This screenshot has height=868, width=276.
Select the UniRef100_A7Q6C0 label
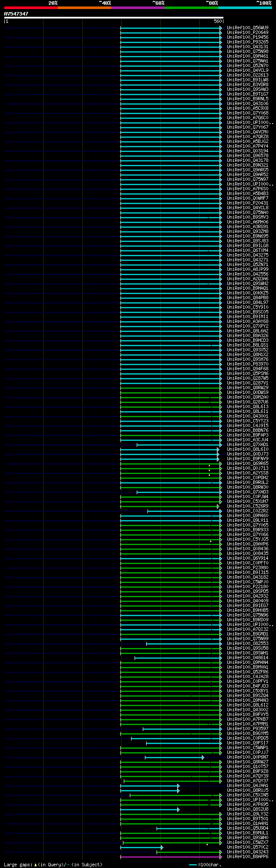248,118
